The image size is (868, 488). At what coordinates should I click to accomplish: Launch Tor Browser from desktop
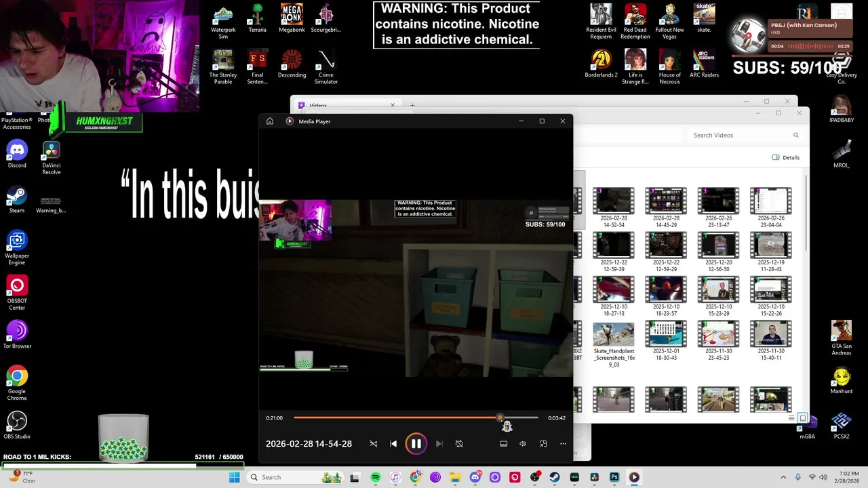[x=17, y=335]
